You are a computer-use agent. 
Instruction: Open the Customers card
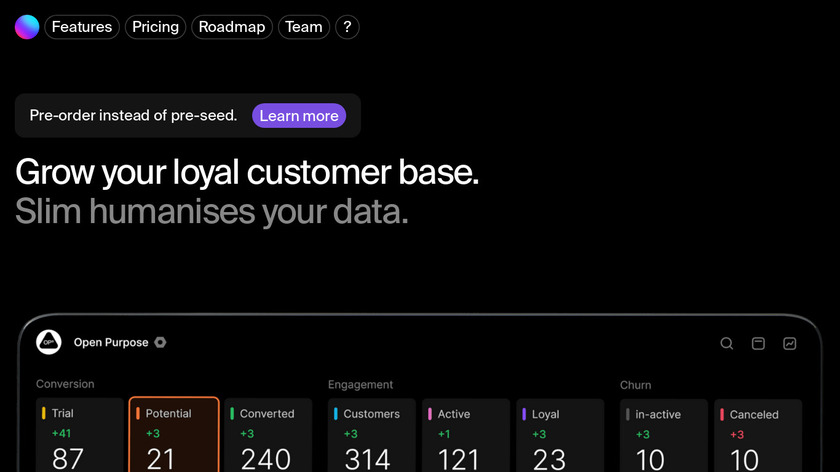click(372, 436)
